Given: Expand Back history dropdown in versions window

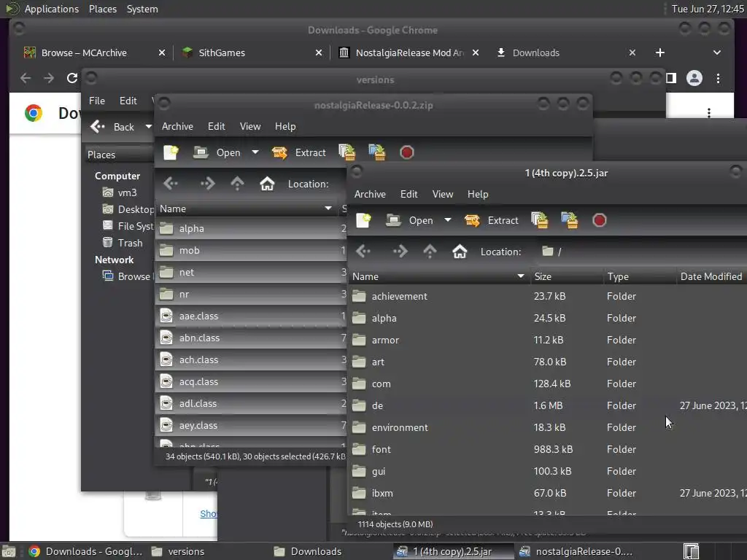Looking at the screenshot, I should (x=148, y=127).
